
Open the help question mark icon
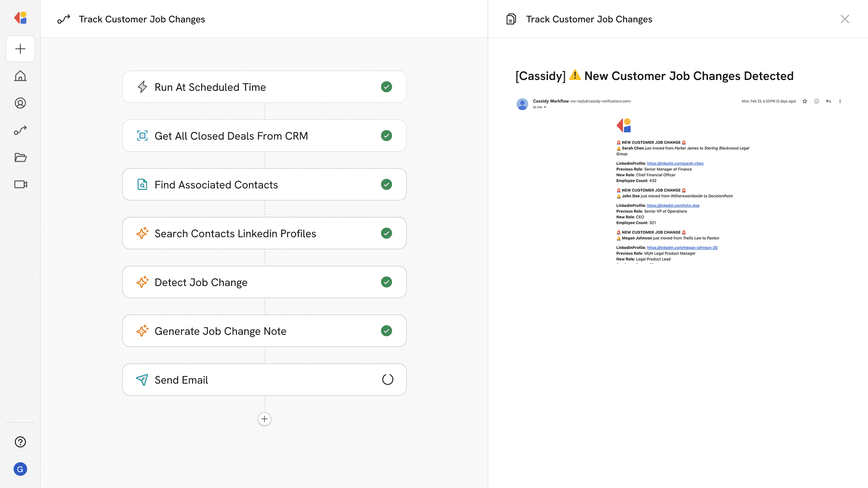[20, 442]
